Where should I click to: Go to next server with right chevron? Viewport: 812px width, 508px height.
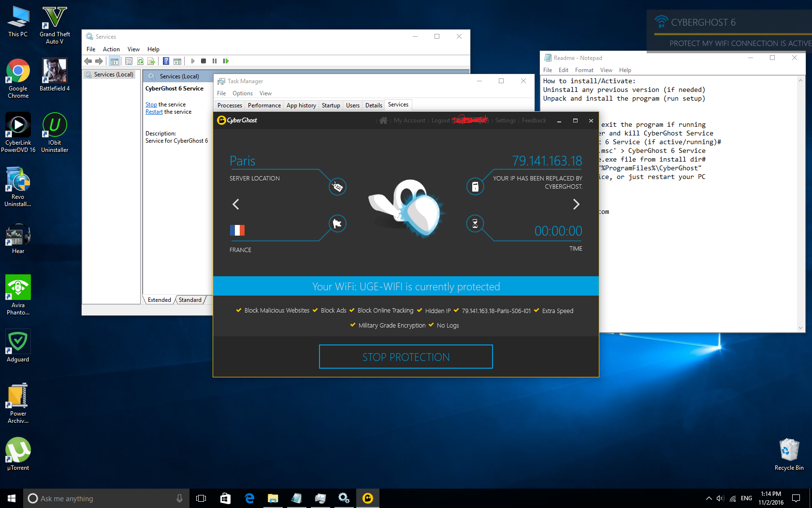(x=576, y=204)
